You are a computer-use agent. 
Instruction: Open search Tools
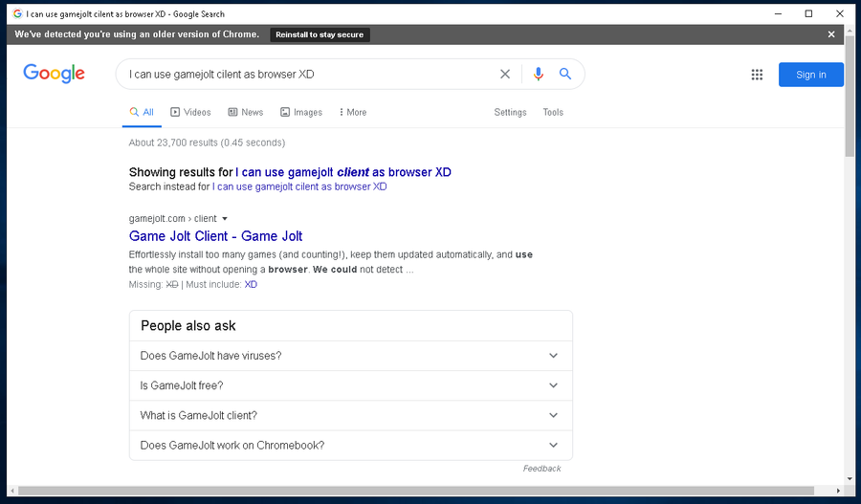pos(553,112)
